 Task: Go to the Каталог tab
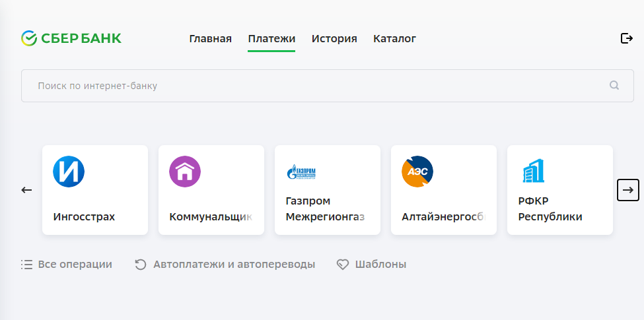coord(395,39)
